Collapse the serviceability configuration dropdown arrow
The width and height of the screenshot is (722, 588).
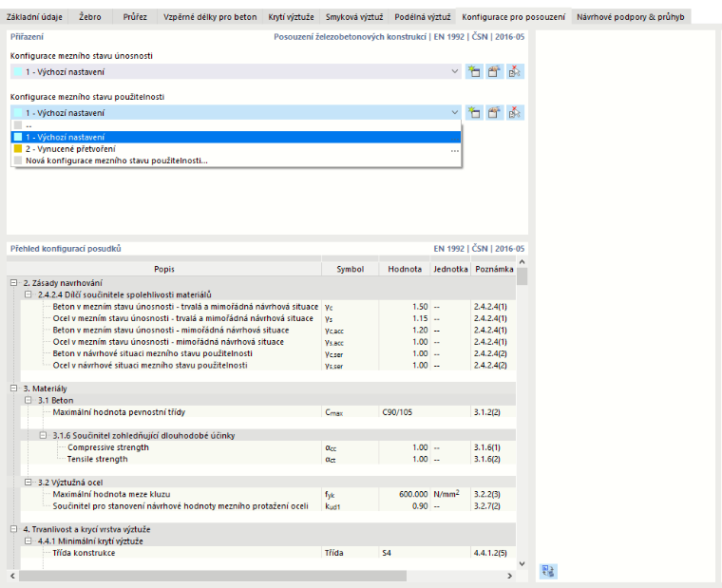click(454, 113)
